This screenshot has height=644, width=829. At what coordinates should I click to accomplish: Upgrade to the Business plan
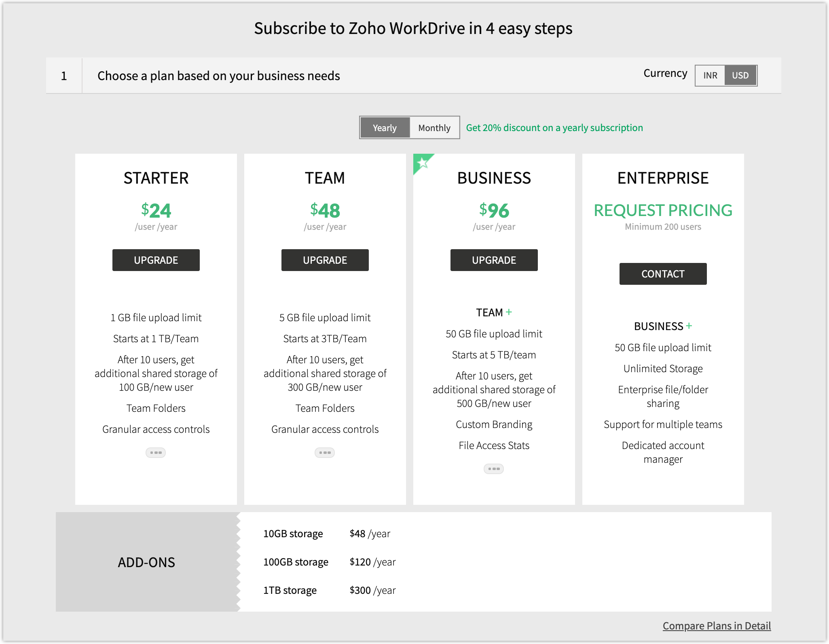494,260
